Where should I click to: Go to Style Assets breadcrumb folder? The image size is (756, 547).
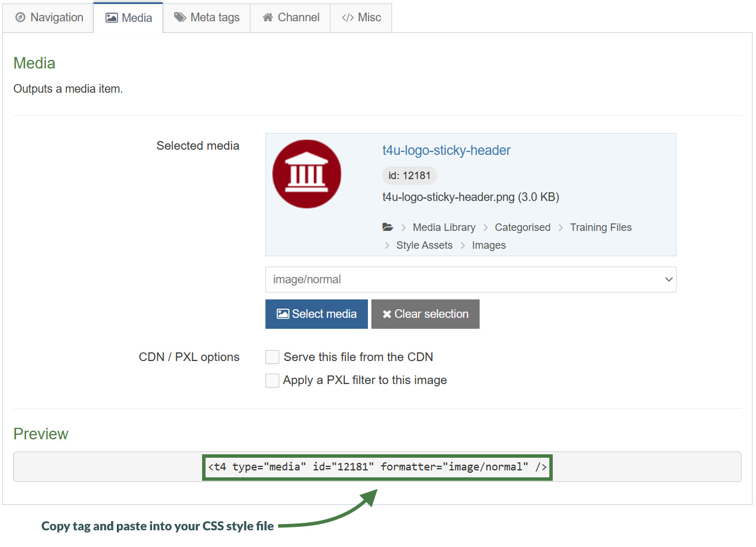click(424, 245)
